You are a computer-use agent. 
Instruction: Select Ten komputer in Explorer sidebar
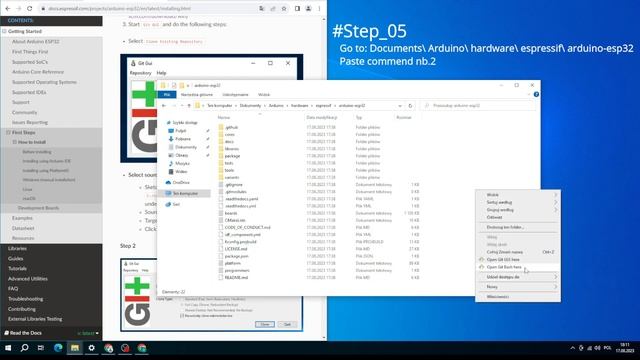pyautogui.click(x=185, y=193)
